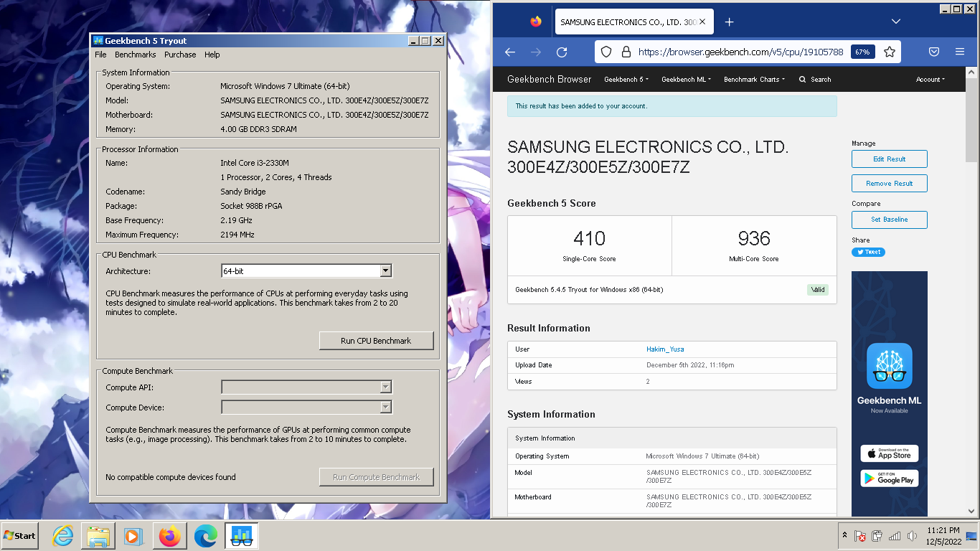
Task: Open the Pocket save icon
Action: click(934, 52)
